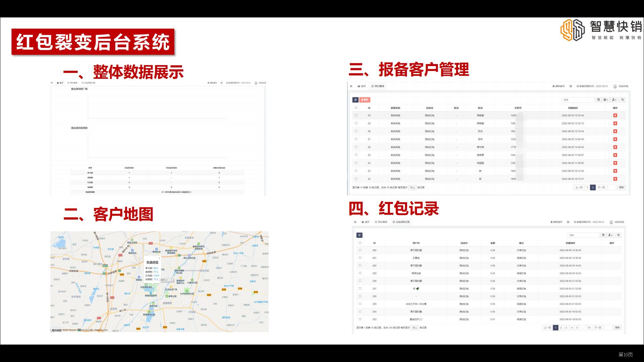Check the checkbox for record ID 262

360,250
